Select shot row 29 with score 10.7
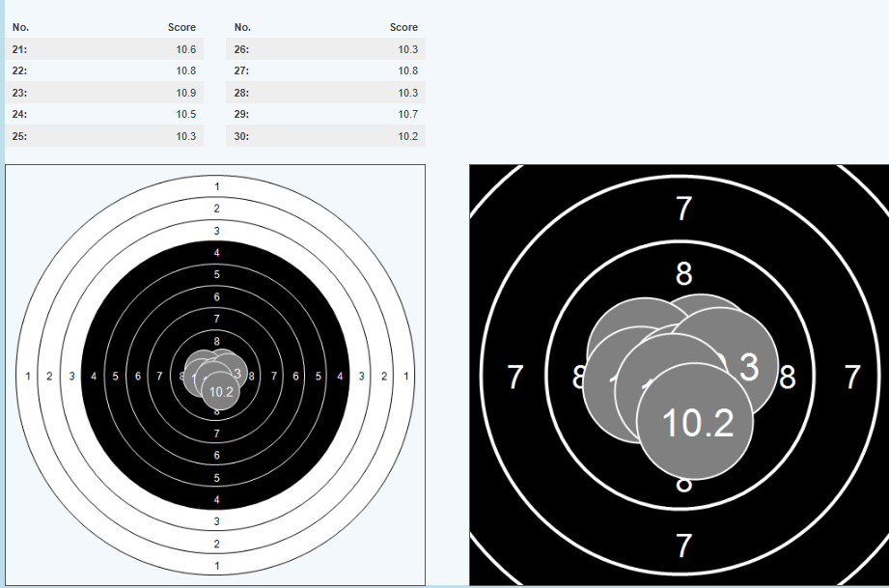 click(325, 115)
